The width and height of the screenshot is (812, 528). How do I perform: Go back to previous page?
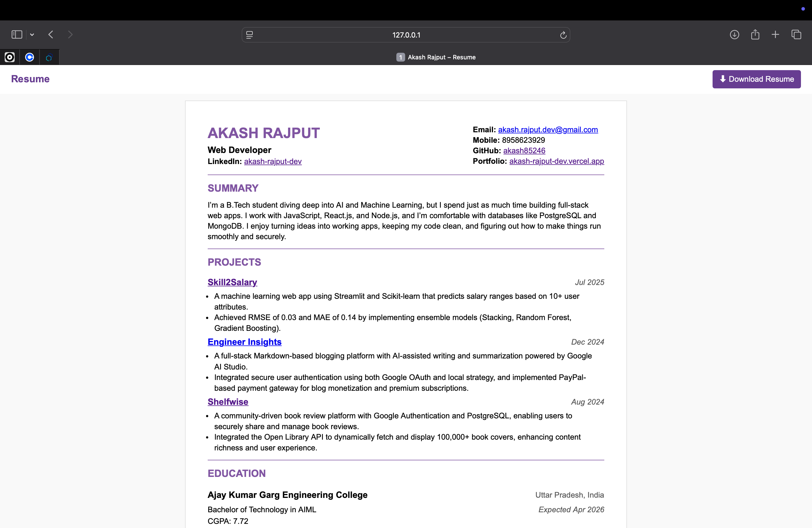click(51, 35)
